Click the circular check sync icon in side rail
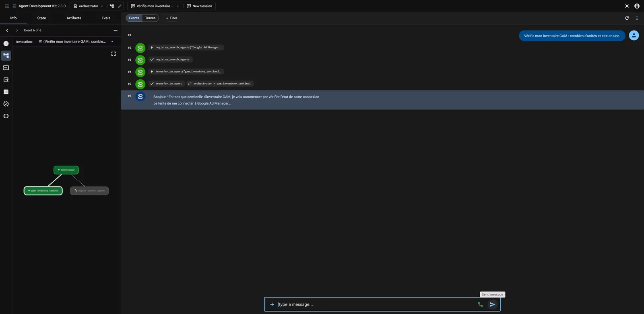This screenshot has width=644, height=314. tap(6, 104)
